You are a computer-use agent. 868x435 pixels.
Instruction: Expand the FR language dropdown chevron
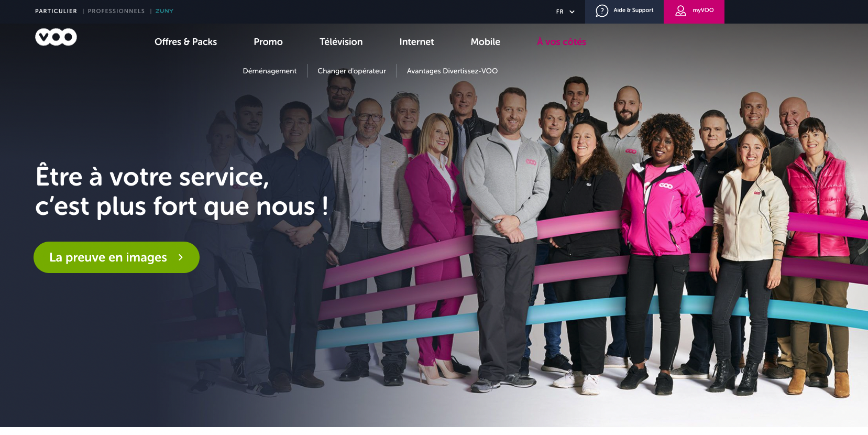[572, 12]
